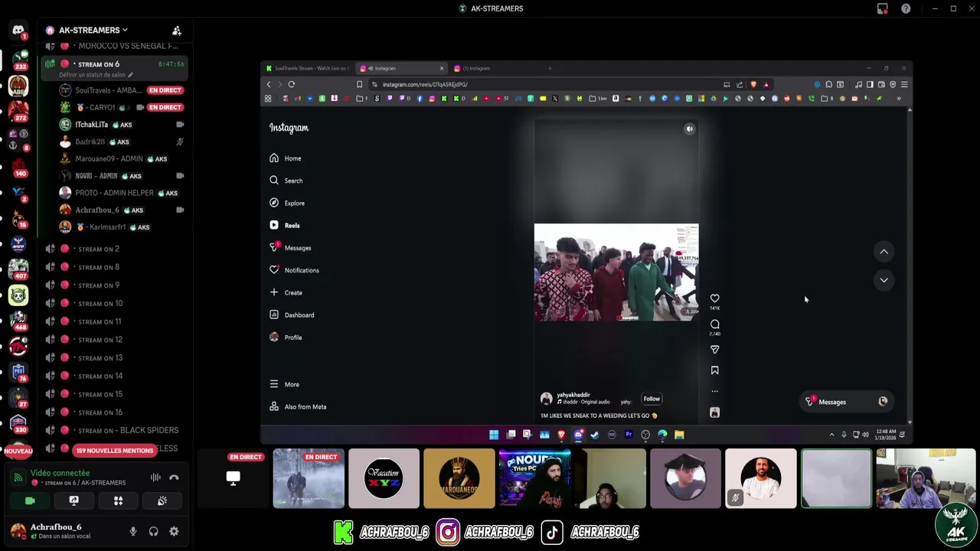Like the reel with heart icon

click(714, 298)
